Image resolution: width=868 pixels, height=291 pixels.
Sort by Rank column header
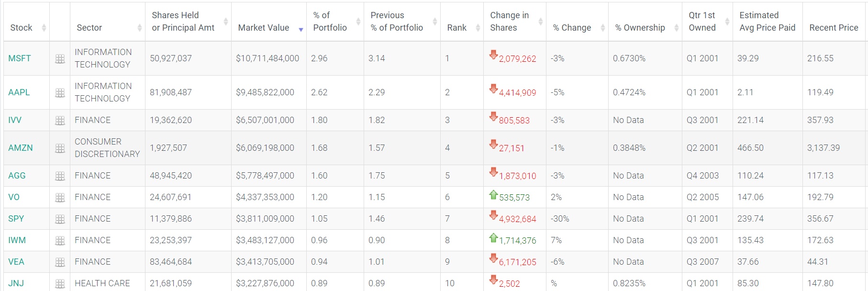click(457, 28)
